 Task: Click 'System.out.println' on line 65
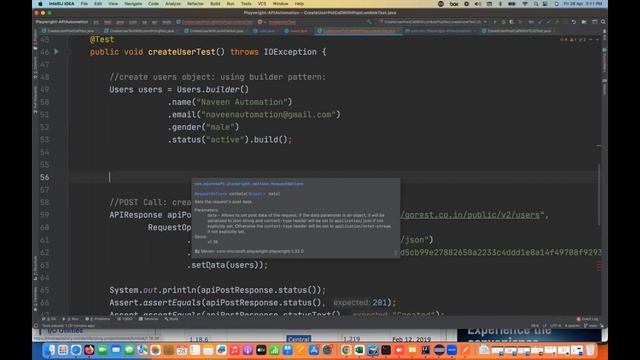coord(153,290)
